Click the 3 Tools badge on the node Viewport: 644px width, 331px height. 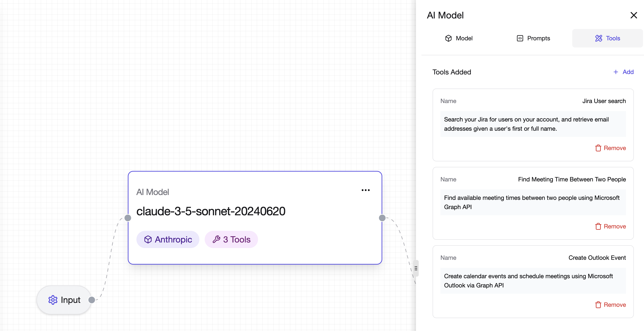[231, 239]
